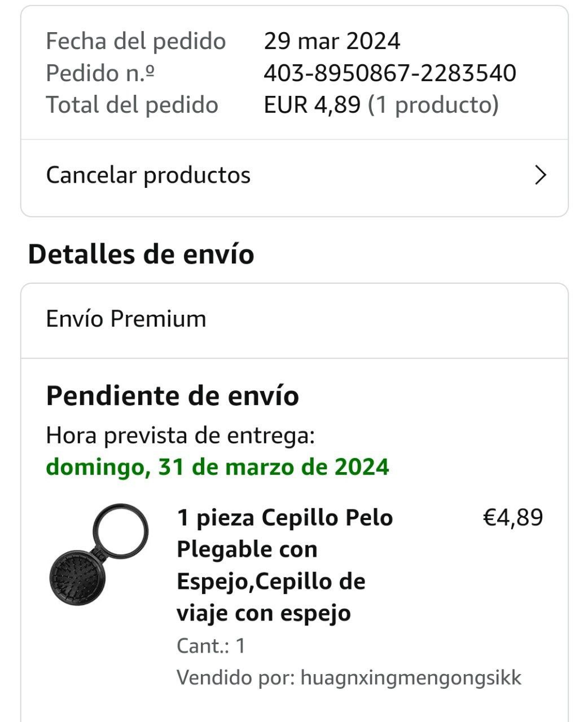Screen dimensions: 588x722
Task: Click the Vendido por label
Action: coord(235,677)
